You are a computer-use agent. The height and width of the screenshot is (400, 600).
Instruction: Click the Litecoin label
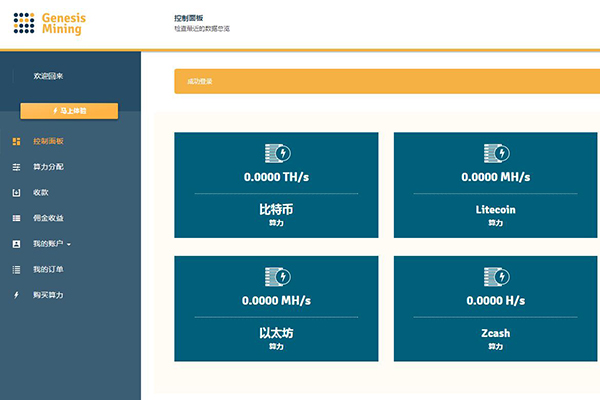pyautogui.click(x=496, y=209)
